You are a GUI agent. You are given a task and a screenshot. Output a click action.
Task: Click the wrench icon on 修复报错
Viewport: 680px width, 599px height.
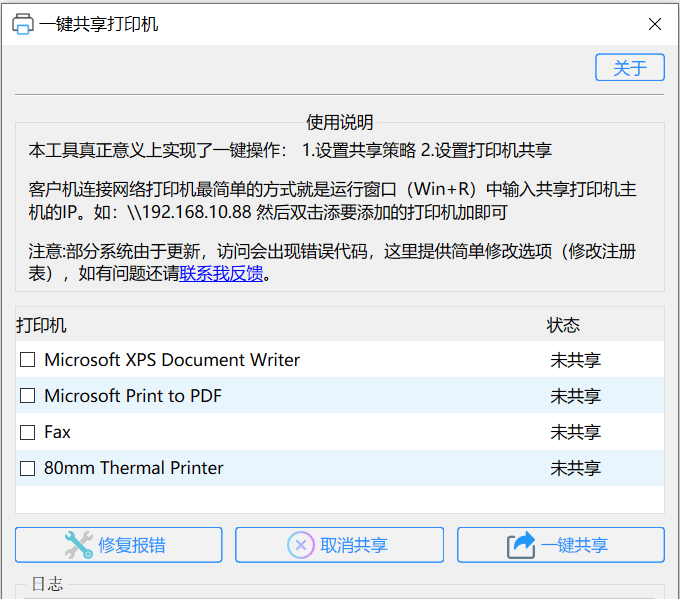pyautogui.click(x=78, y=545)
